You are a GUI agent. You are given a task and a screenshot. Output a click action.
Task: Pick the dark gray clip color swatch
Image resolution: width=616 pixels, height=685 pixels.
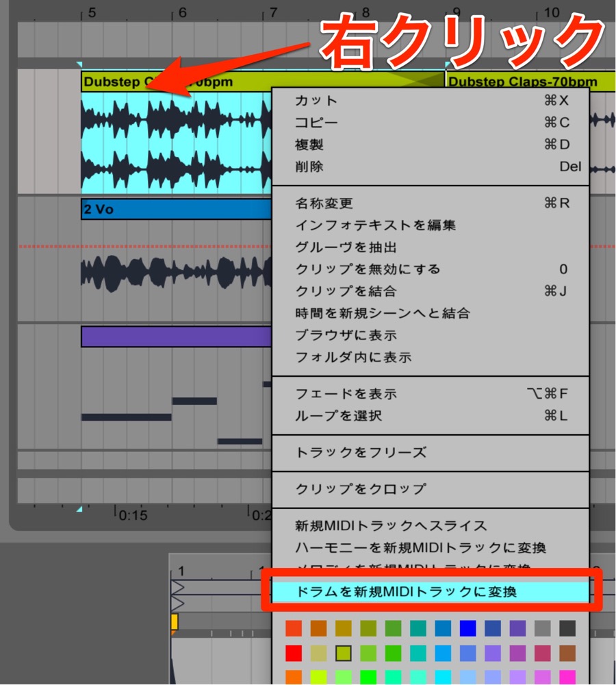[x=567, y=628]
